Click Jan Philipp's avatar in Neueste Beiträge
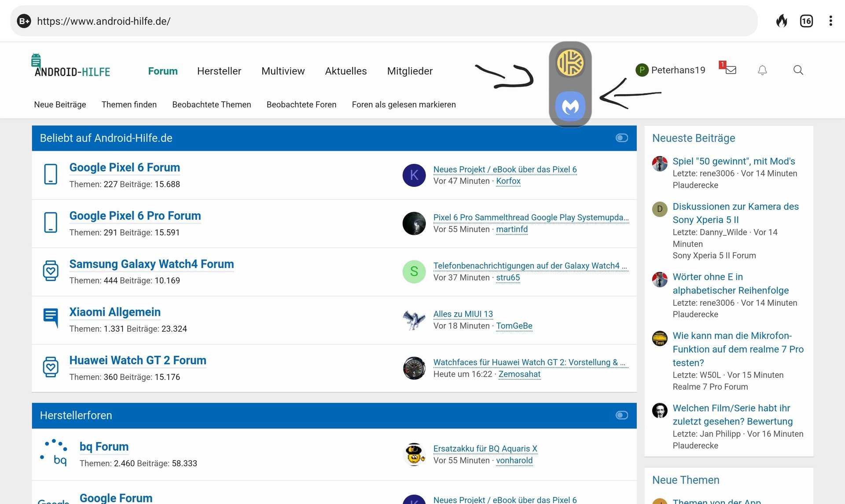845x504 pixels. tap(660, 410)
